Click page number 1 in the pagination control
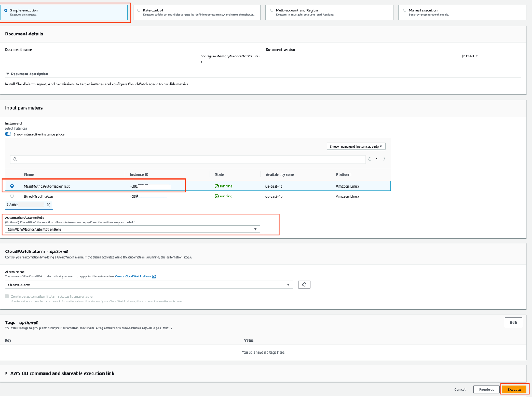This screenshot has height=399, width=532. tap(376, 159)
